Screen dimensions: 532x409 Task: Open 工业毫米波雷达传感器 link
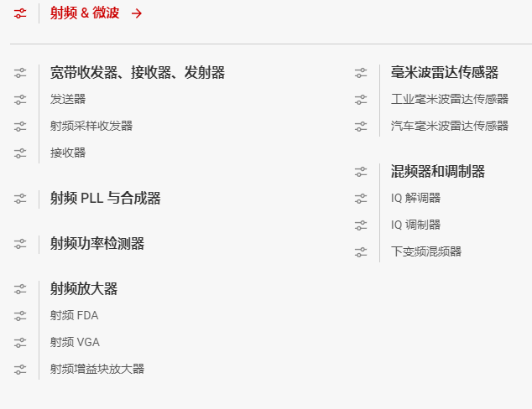pos(449,99)
